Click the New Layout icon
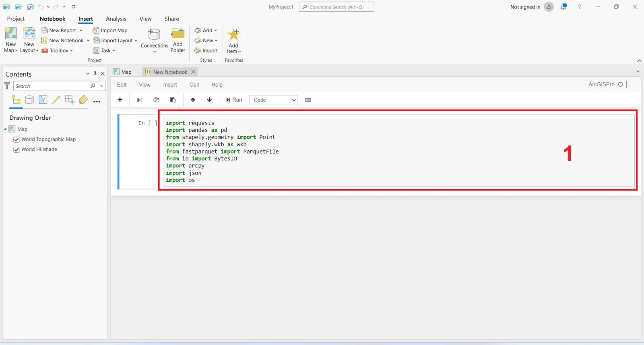The width and height of the screenshot is (644, 345). [x=29, y=33]
